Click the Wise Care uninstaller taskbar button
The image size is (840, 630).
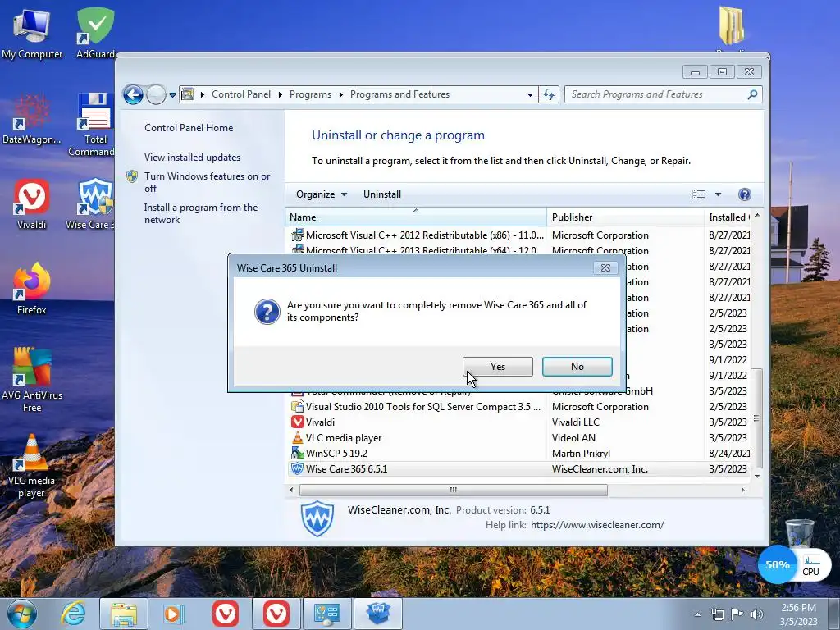[x=377, y=614]
